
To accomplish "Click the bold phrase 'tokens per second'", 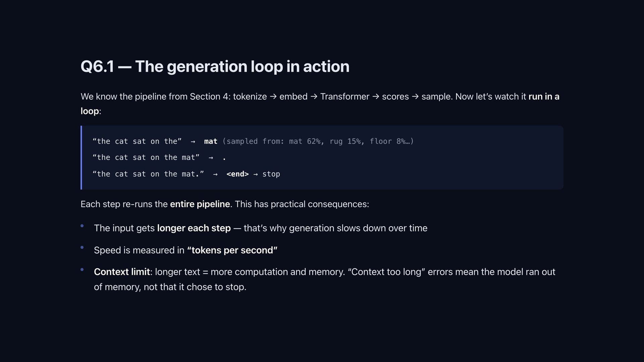I will pos(232,250).
